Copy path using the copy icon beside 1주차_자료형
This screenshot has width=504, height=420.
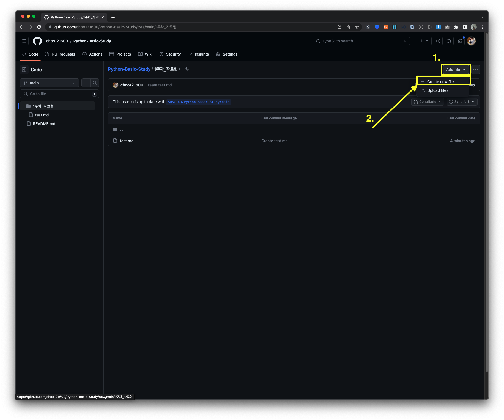coord(187,69)
